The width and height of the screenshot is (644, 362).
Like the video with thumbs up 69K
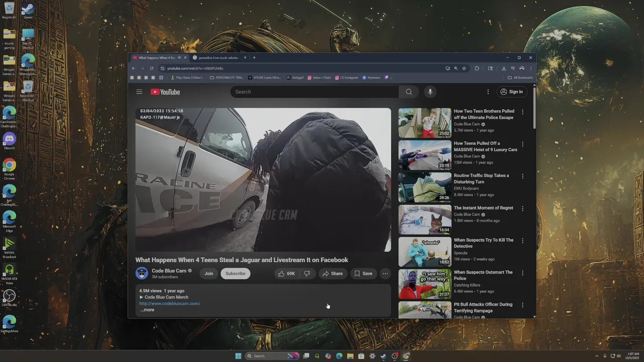(287, 274)
